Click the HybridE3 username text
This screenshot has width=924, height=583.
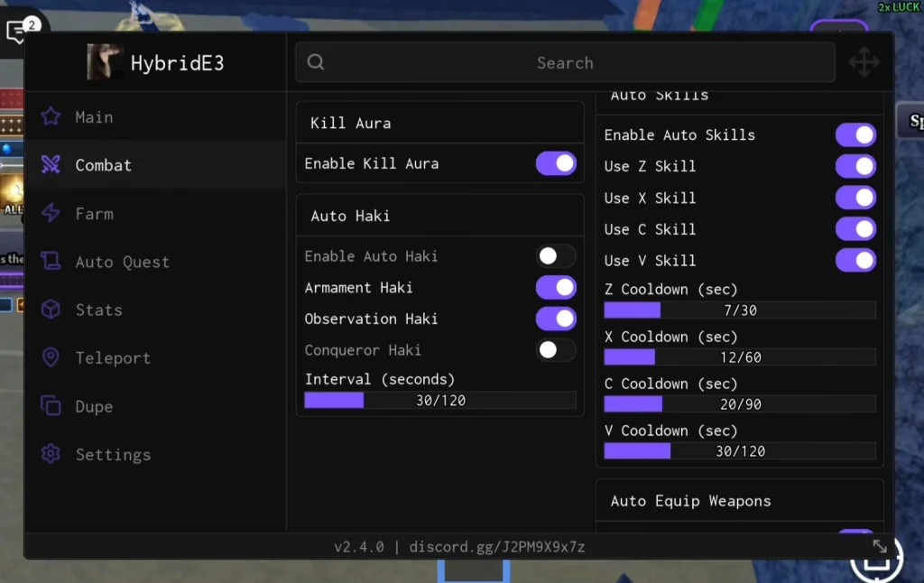(178, 62)
